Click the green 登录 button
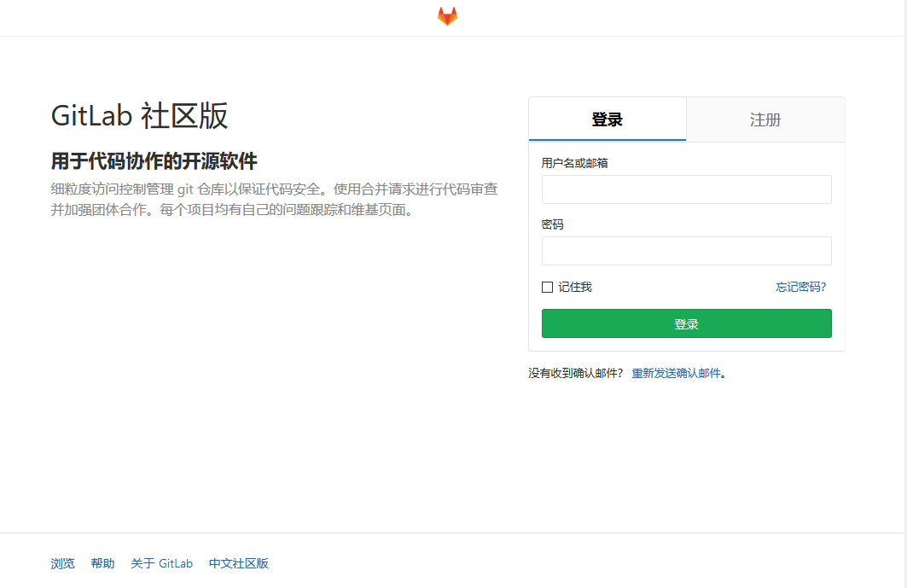The height and width of the screenshot is (588, 907). pos(687,323)
